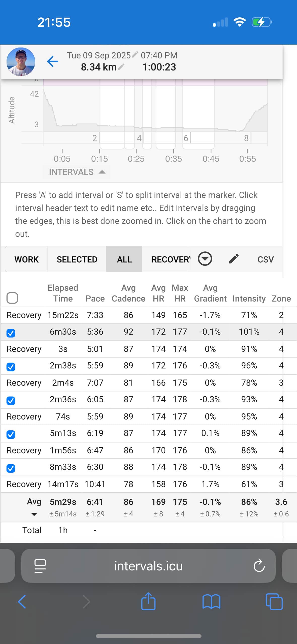Edit the 8.34 km distance via pencil icon
The width and height of the screenshot is (297, 644).
pos(122,67)
